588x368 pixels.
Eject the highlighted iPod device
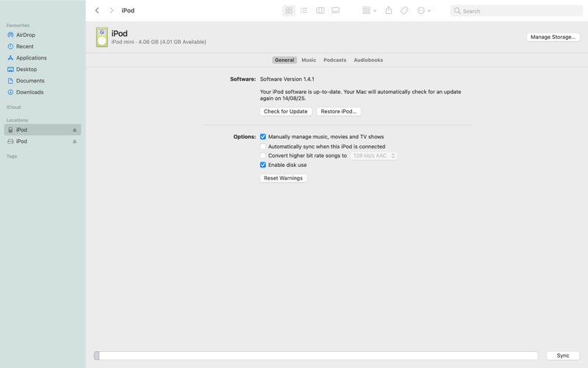[x=75, y=130]
